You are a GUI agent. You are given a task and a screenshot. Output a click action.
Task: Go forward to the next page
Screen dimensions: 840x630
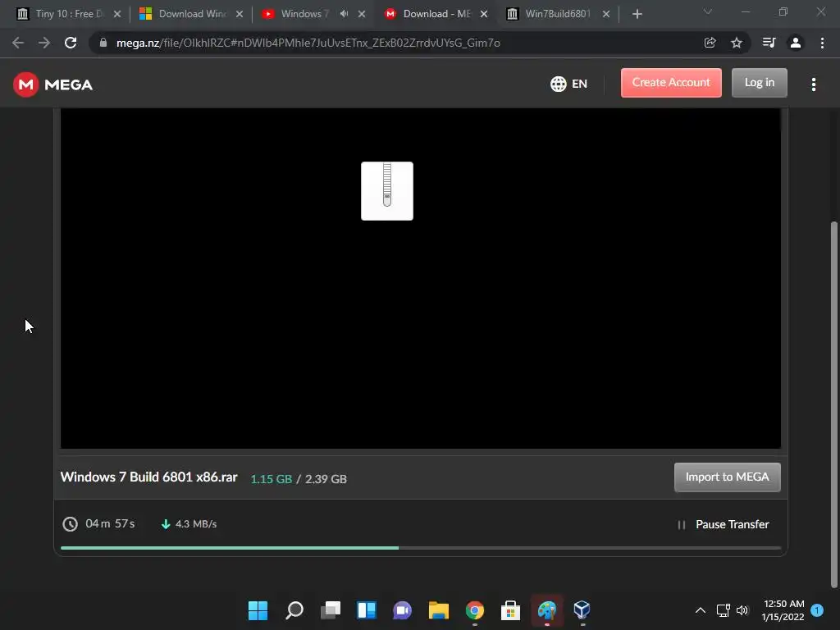pyautogui.click(x=44, y=43)
